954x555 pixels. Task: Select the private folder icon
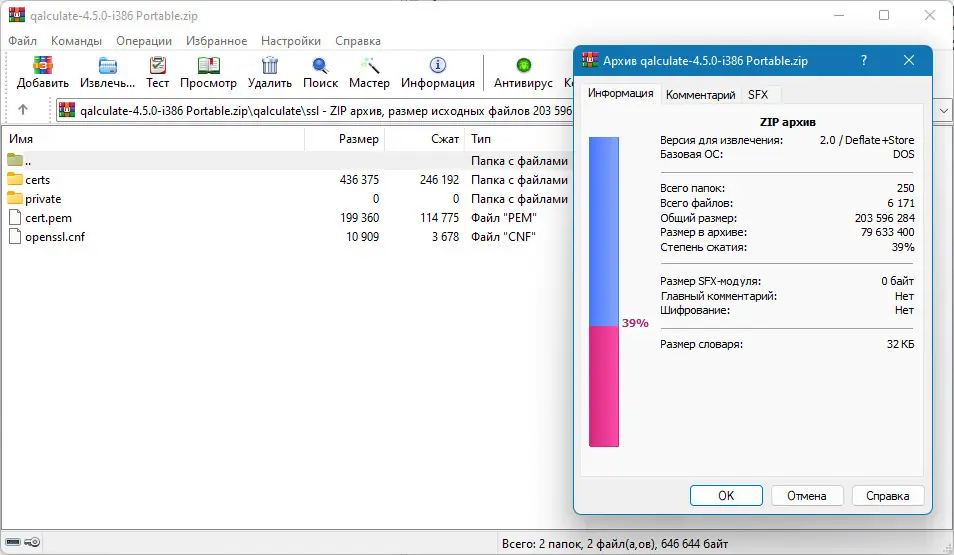(15, 198)
